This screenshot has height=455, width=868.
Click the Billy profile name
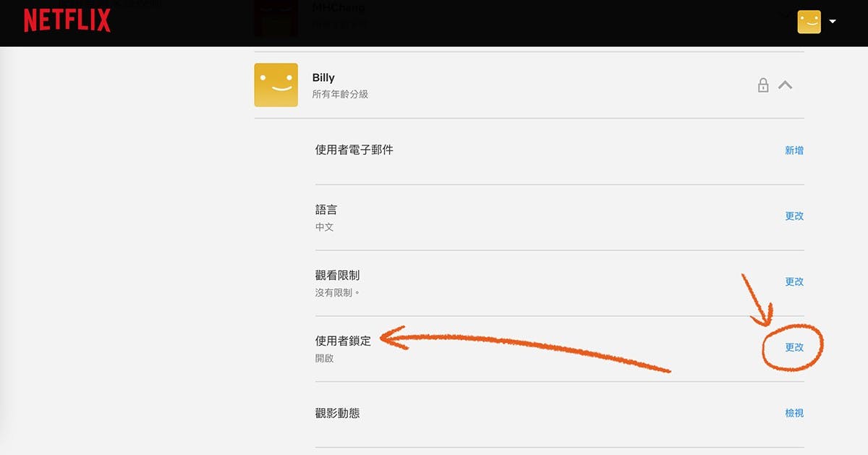point(323,77)
